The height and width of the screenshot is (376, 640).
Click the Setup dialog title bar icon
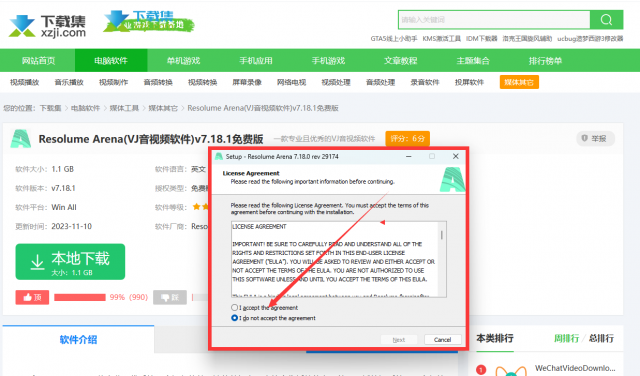[219, 156]
